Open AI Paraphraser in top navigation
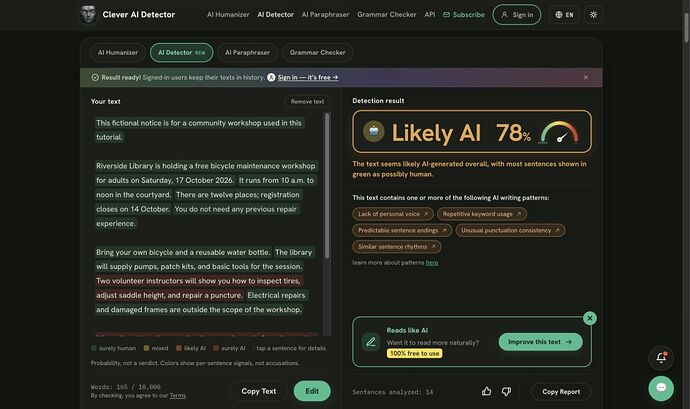Image resolution: width=690 pixels, height=409 pixels. (326, 15)
